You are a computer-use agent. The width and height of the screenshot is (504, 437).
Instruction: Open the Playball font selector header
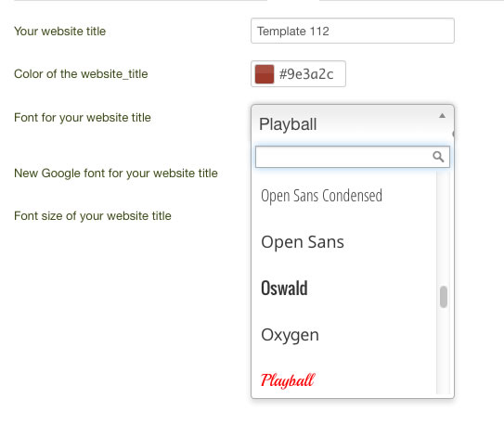click(x=353, y=123)
